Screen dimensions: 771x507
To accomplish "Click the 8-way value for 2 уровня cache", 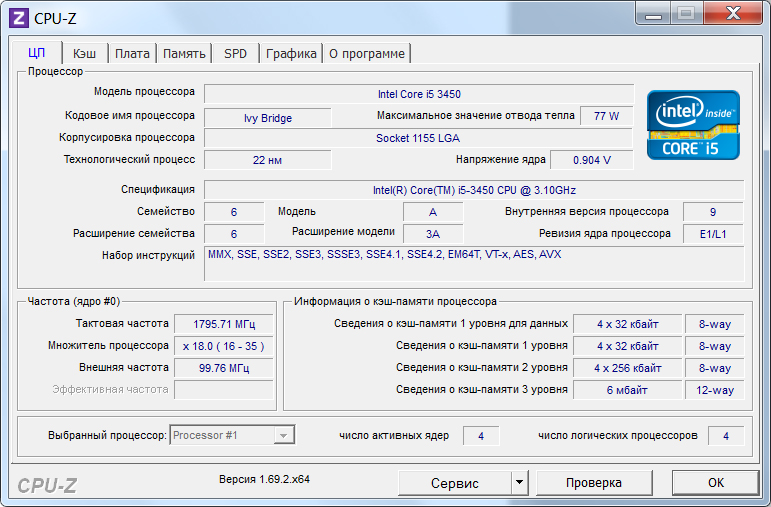I will tap(714, 368).
